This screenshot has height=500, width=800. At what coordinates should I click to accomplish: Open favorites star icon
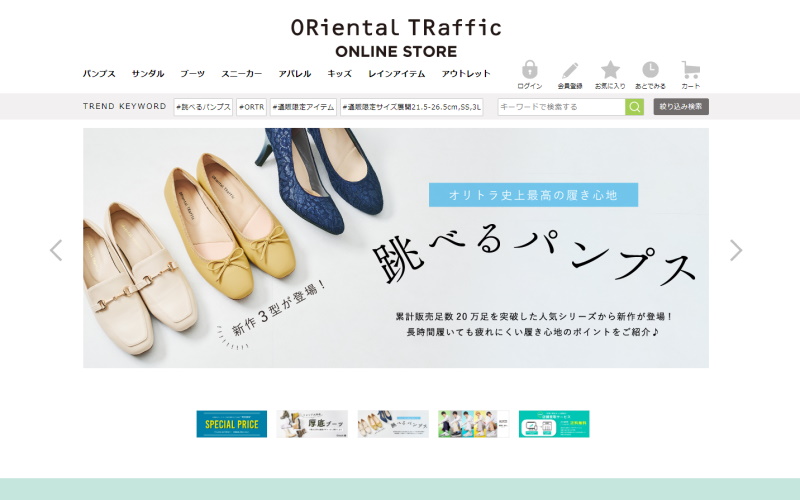[x=610, y=71]
